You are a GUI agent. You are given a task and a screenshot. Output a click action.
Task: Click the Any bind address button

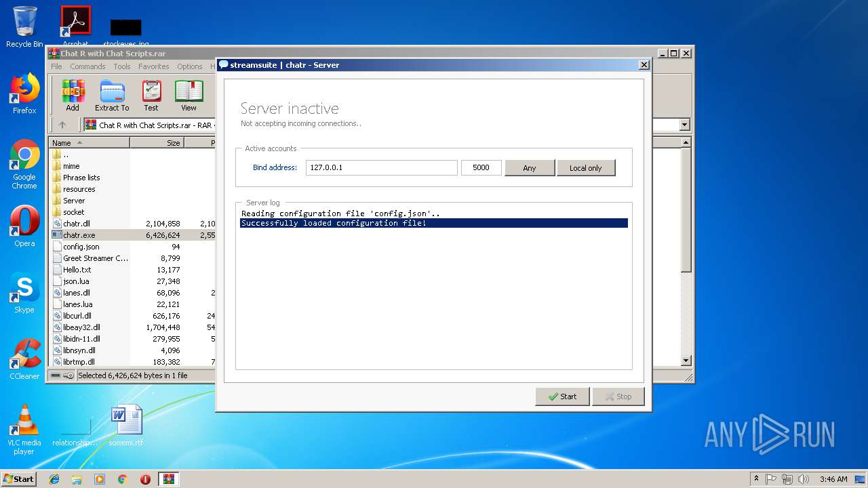[x=530, y=167]
